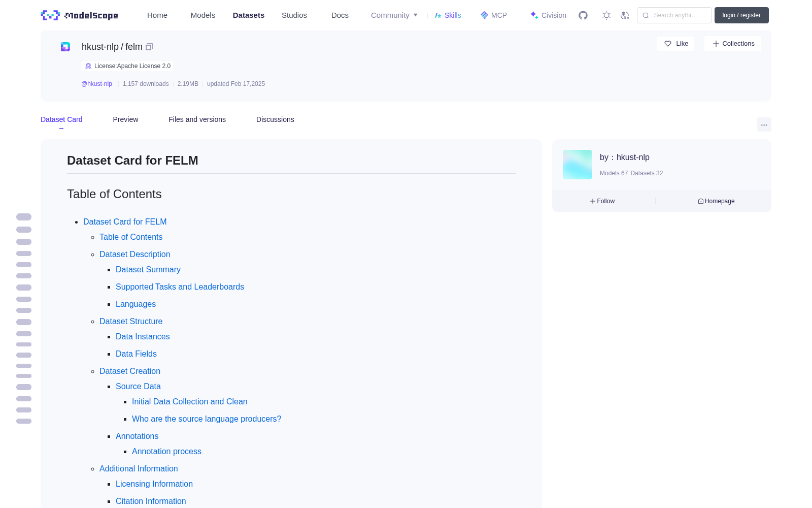Click the MCP diamond icon
This screenshot has width=812, height=508.
click(484, 15)
